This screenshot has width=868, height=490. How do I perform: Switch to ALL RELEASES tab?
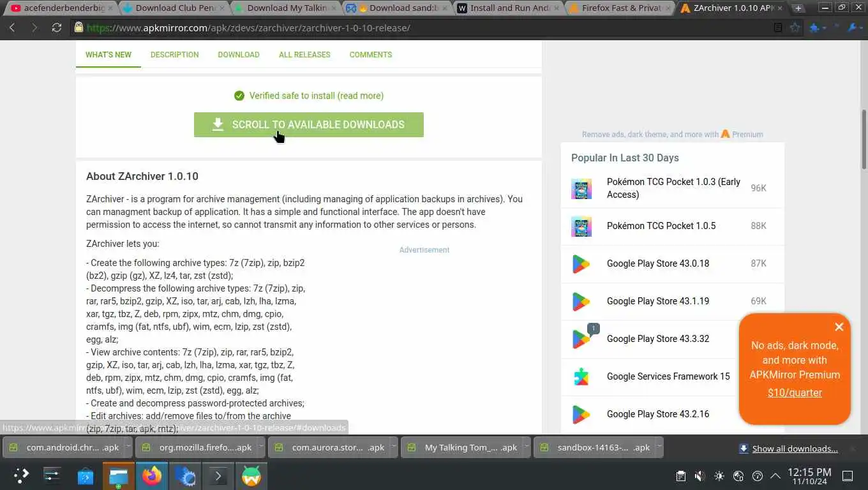[304, 55]
